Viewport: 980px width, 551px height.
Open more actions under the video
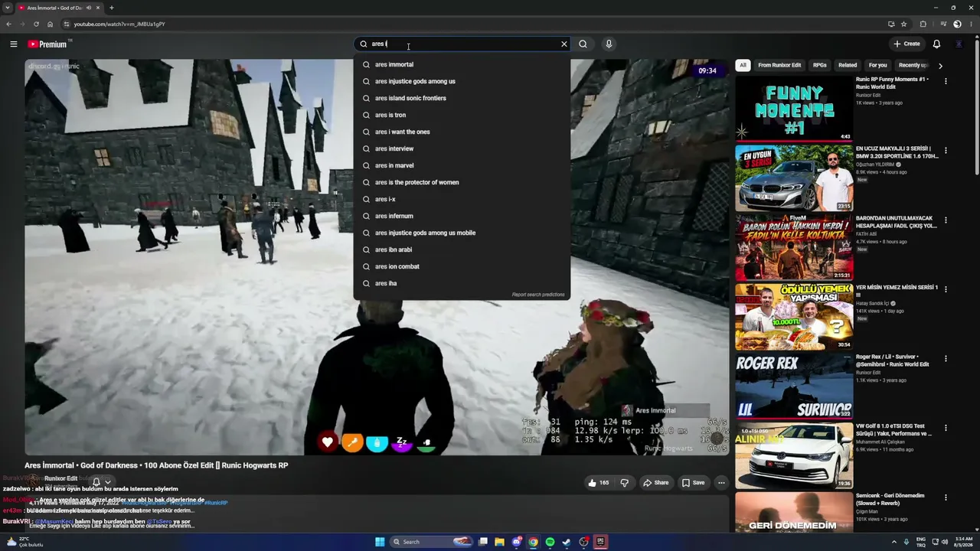coord(721,483)
